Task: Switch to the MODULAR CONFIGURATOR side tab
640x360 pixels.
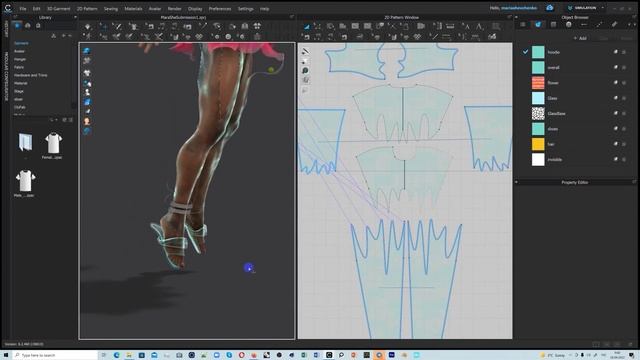Action: [6, 76]
